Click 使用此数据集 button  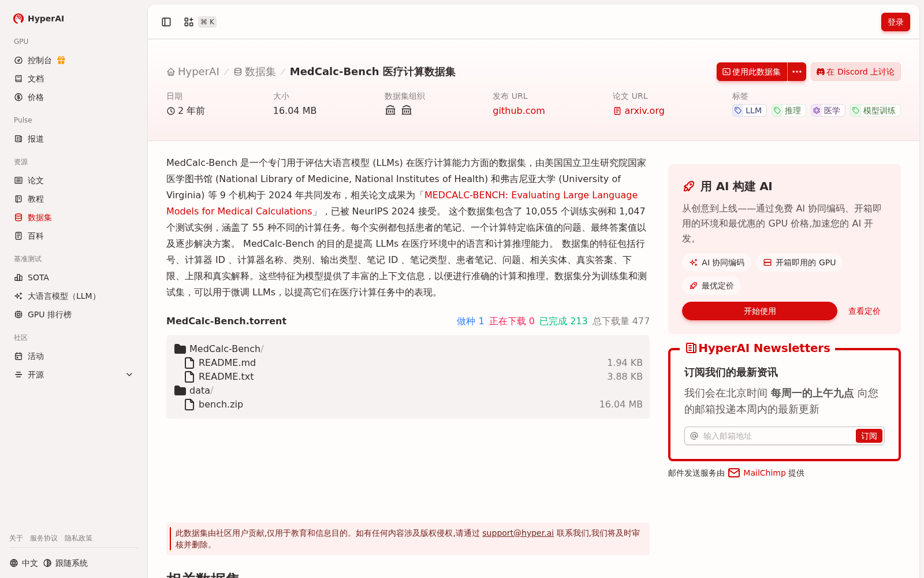pos(752,72)
